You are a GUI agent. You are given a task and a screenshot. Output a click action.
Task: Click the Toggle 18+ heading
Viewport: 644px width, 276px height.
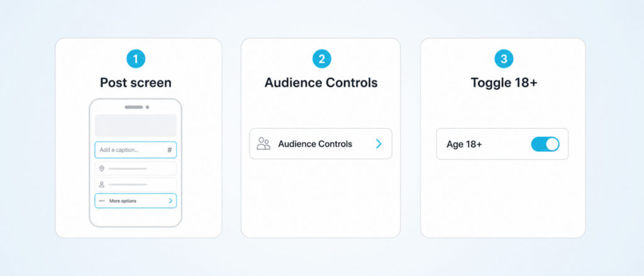click(x=504, y=82)
